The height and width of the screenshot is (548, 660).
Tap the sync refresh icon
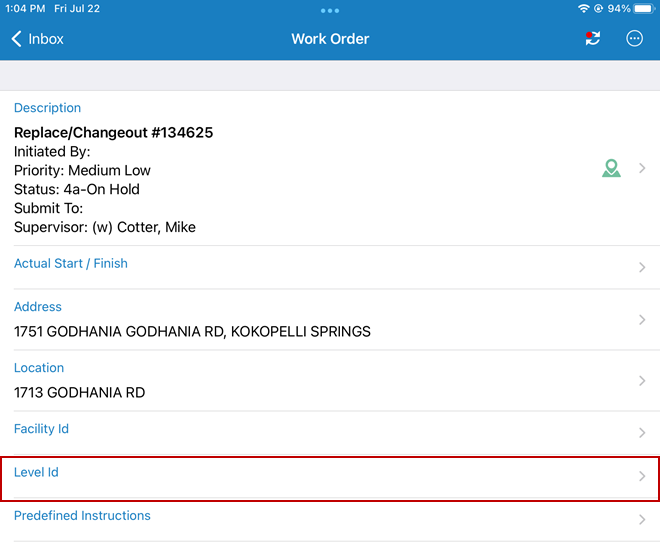click(x=593, y=38)
